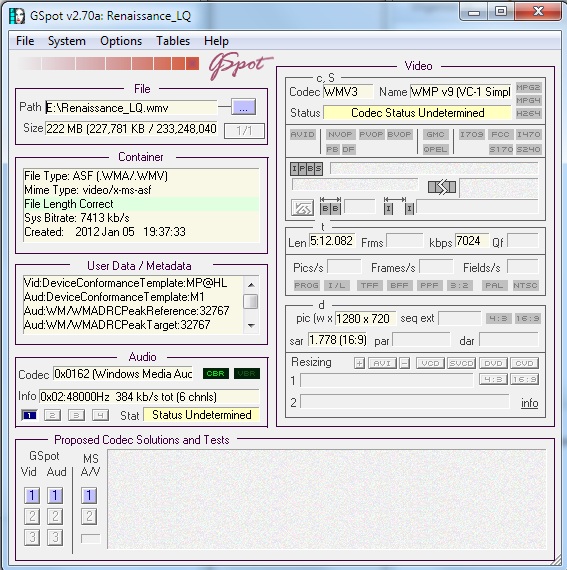Screen dimensions: 567x570
Task: Click the packed bitstream arrow icon
Action: [442, 188]
